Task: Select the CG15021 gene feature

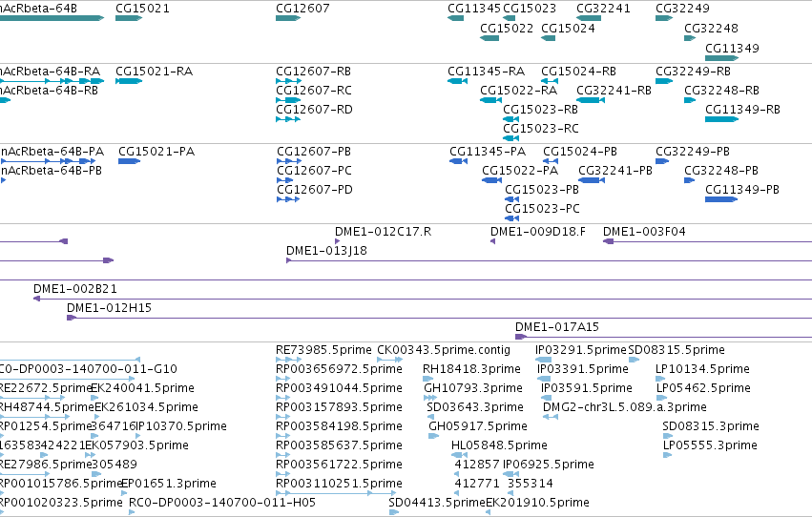Action: click(x=129, y=18)
